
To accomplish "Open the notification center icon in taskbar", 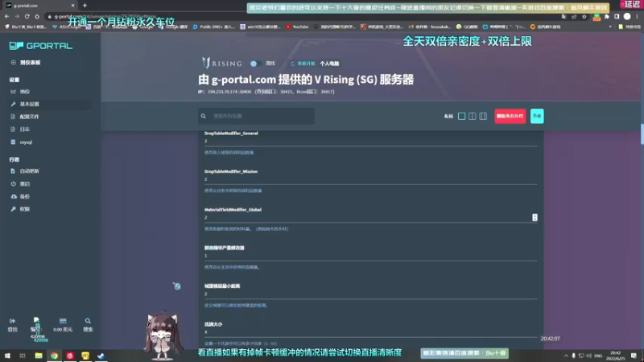I will point(634,356).
